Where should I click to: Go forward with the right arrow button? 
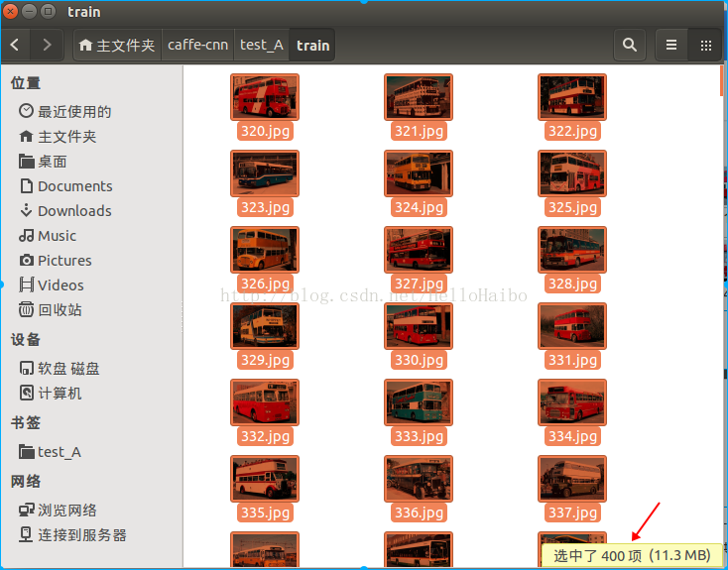47,45
